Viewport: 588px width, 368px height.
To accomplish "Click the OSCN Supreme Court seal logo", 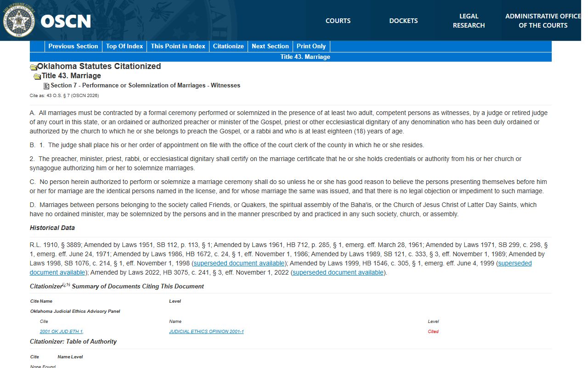I will (19, 20).
